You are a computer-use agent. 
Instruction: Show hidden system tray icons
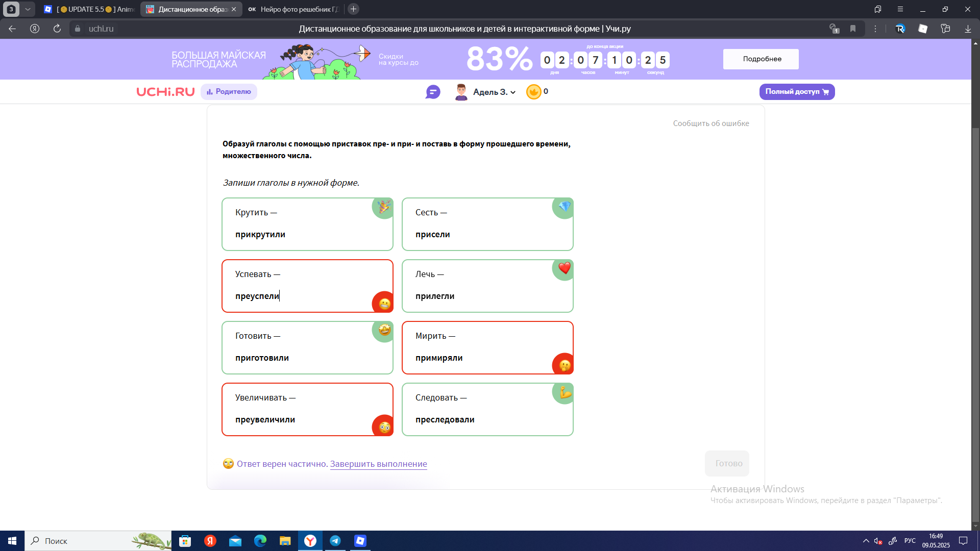click(866, 541)
